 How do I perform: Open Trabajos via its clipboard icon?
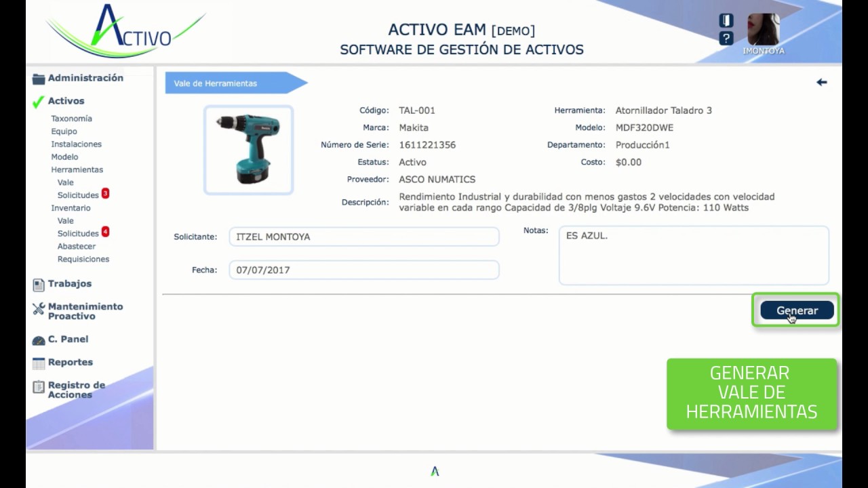(39, 285)
